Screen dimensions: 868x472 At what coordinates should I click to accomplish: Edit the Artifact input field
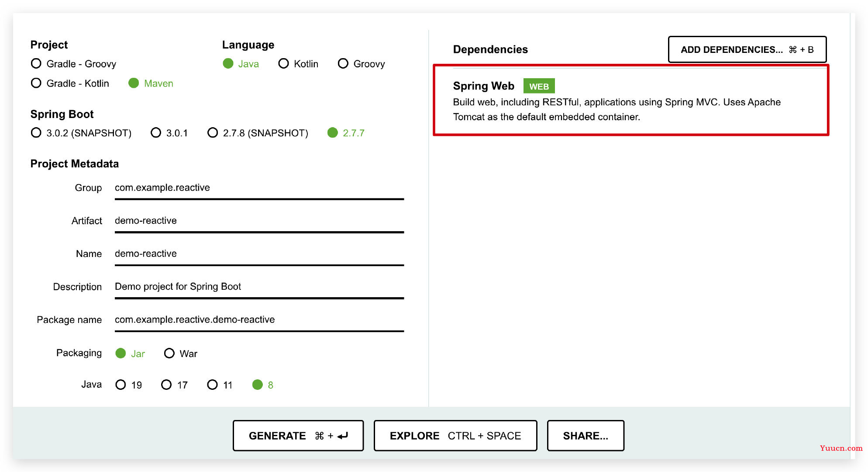pos(259,221)
